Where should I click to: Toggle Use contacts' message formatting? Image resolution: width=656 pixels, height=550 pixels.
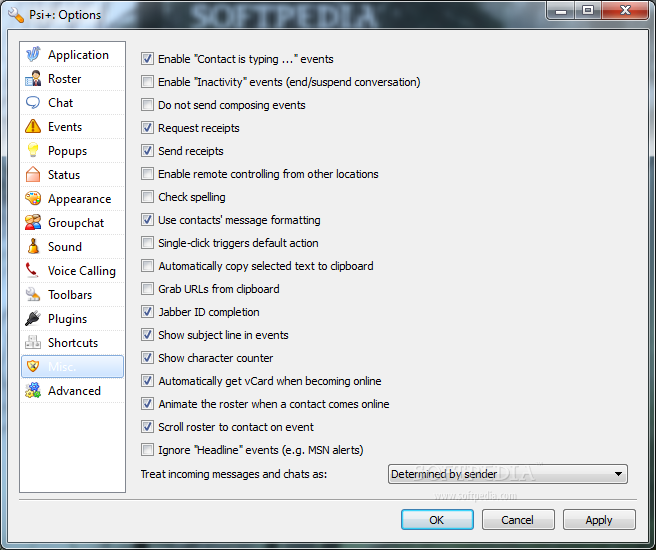point(147,220)
